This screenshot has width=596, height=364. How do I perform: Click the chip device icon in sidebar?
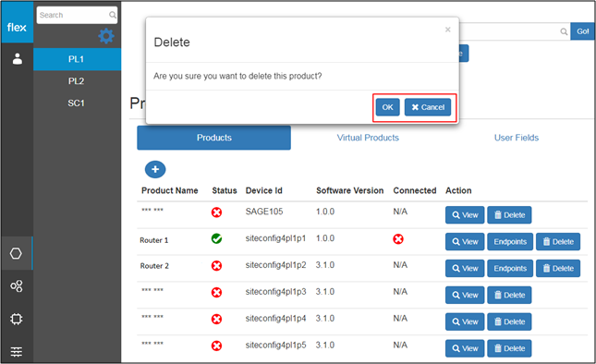17,319
